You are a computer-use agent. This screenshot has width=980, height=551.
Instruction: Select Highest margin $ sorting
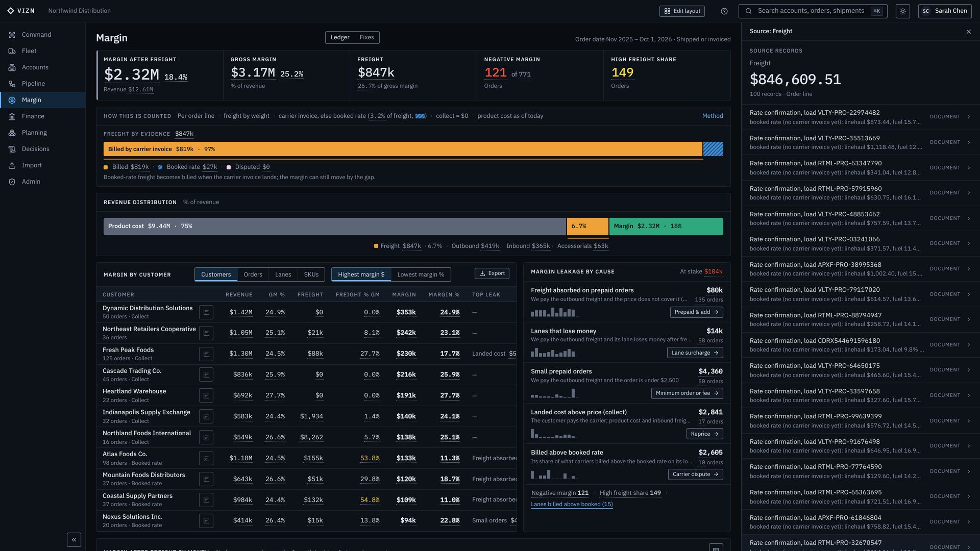click(x=361, y=274)
